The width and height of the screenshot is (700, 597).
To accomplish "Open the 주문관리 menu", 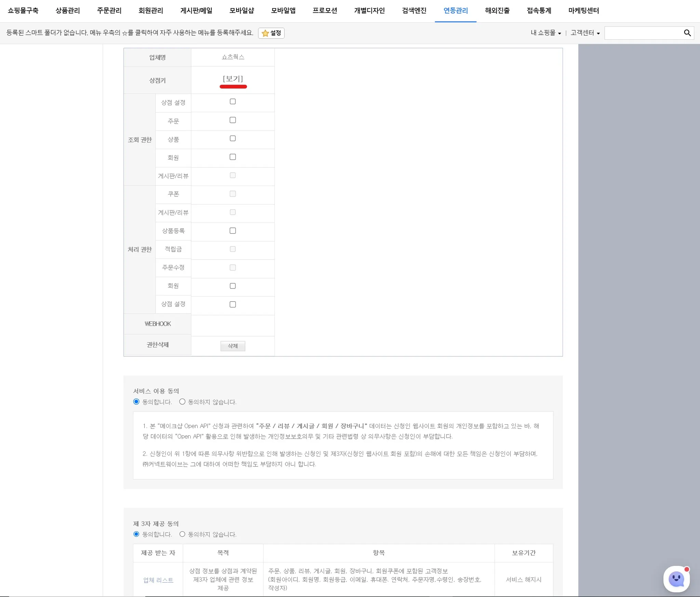I will point(109,11).
